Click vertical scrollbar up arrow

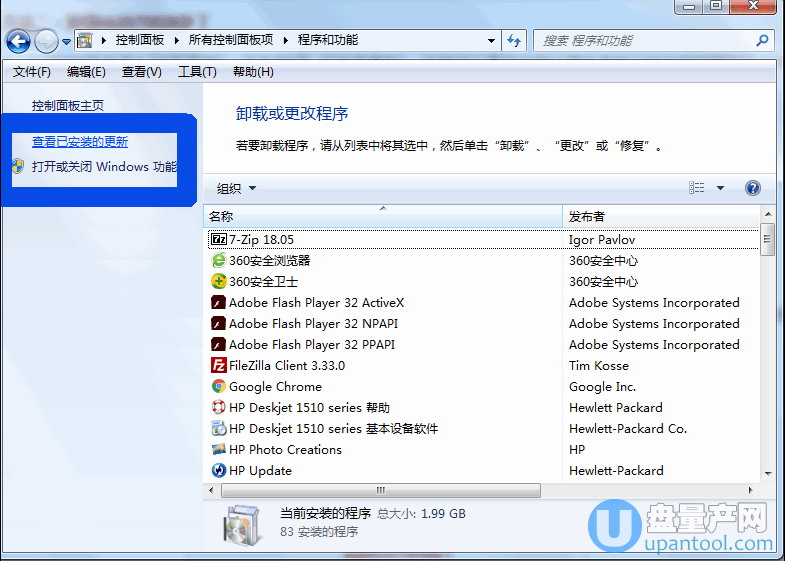click(x=767, y=214)
